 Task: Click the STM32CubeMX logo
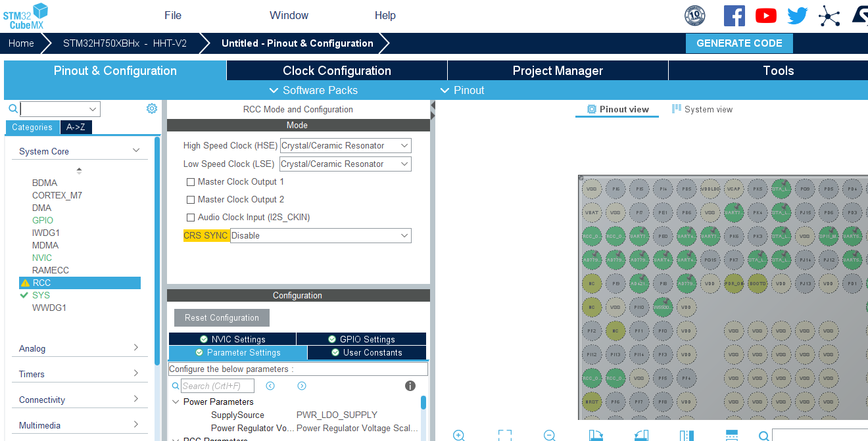coord(26,16)
